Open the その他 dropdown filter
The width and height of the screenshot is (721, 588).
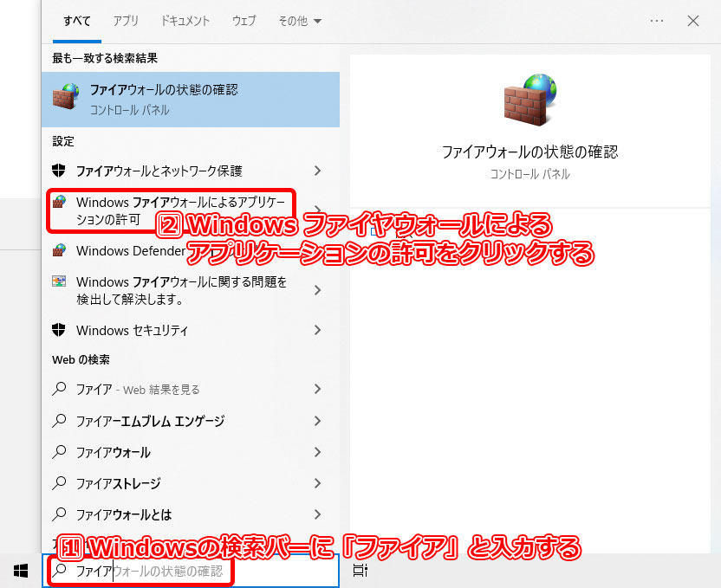(x=298, y=21)
